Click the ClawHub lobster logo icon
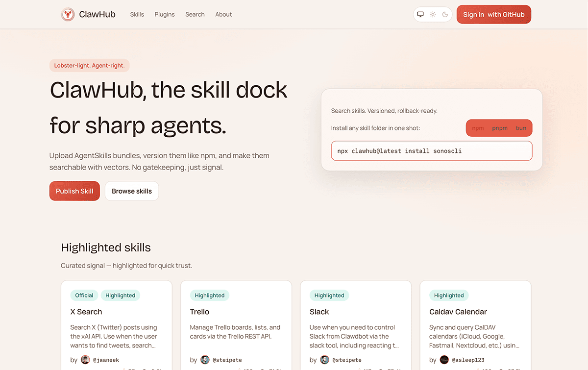 (x=68, y=15)
